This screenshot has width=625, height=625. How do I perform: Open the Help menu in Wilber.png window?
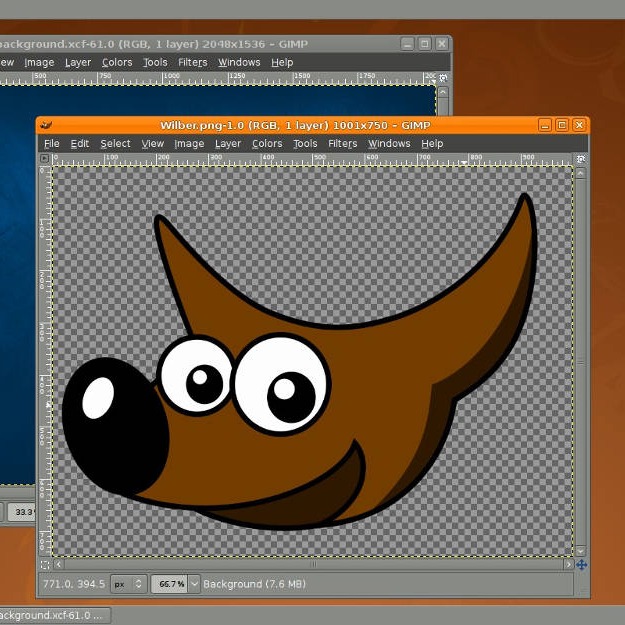click(x=432, y=144)
